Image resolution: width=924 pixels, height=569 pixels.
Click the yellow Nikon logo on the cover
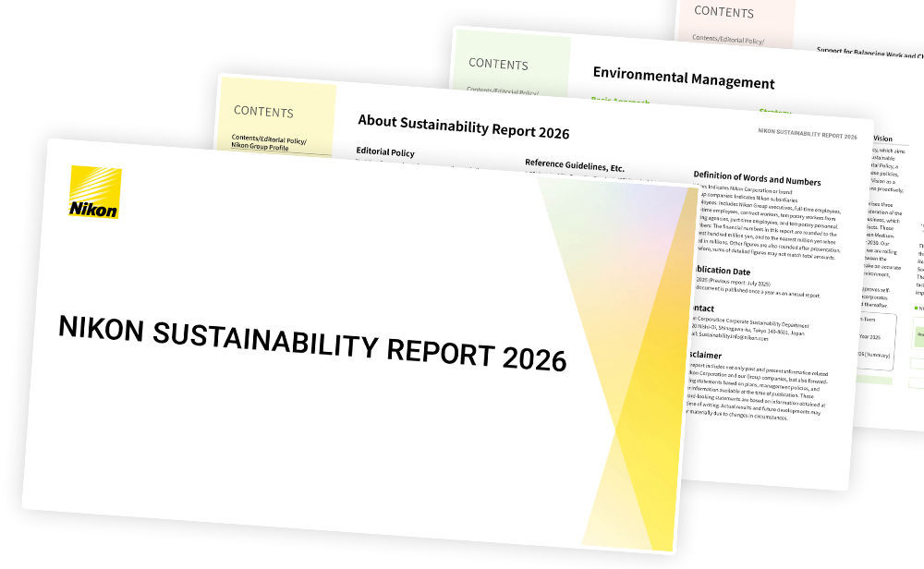tap(95, 192)
